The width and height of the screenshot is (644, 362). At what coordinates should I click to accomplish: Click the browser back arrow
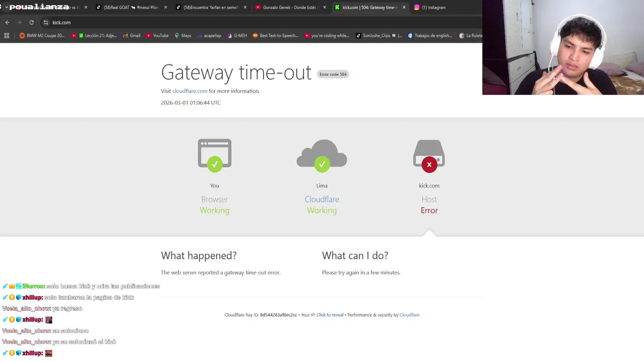pyautogui.click(x=7, y=22)
